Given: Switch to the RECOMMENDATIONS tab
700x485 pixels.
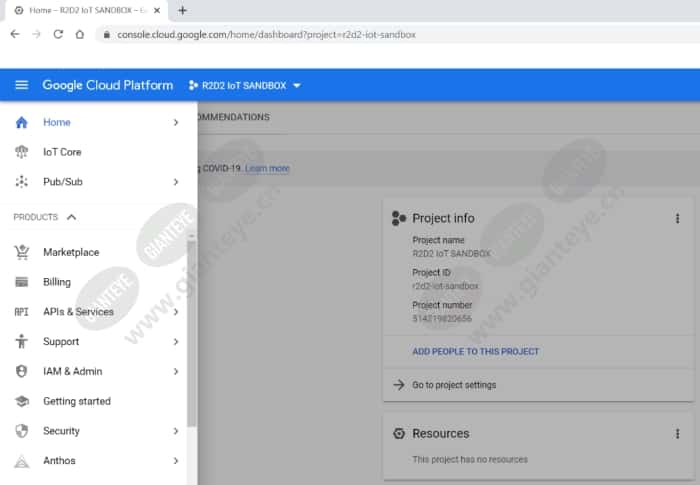Looking at the screenshot, I should click(233, 117).
